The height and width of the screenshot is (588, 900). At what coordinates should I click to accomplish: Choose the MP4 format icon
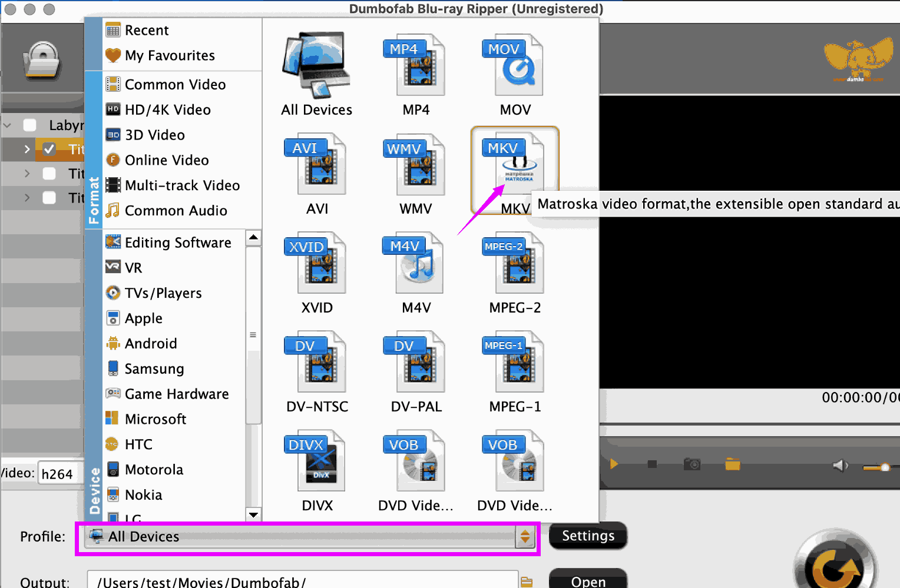(x=416, y=65)
